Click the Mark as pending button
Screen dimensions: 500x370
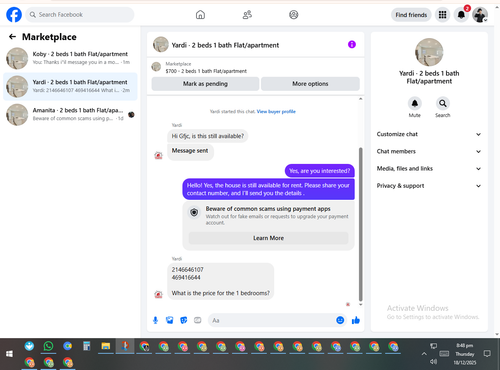pos(205,84)
